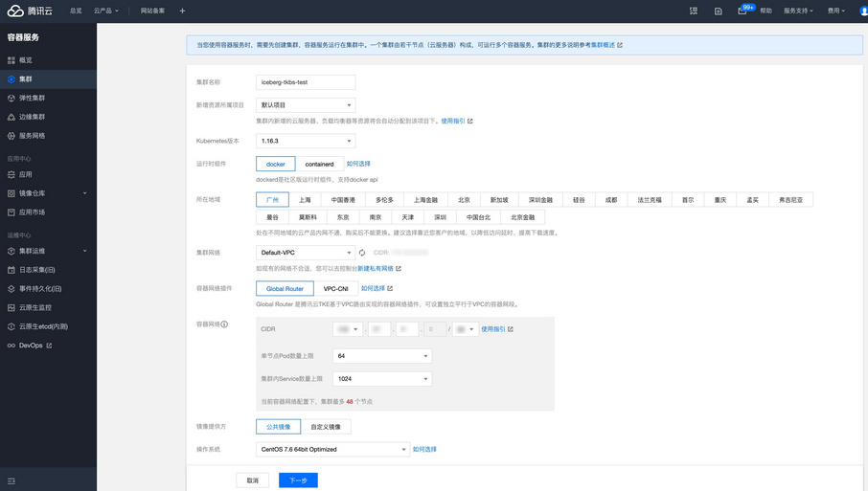Viewport: 868px width, 491px height.
Task: Collapse the sidebar with bottom menu icon
Action: (11, 481)
